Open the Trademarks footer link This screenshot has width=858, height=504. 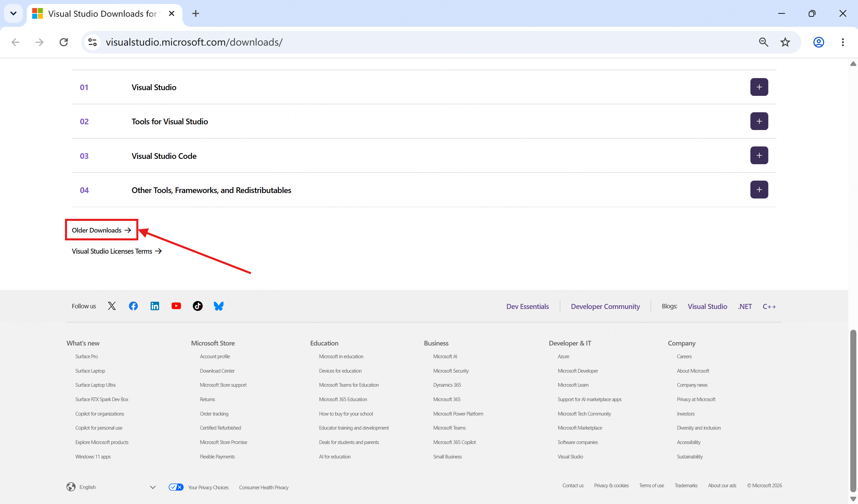[686, 486]
